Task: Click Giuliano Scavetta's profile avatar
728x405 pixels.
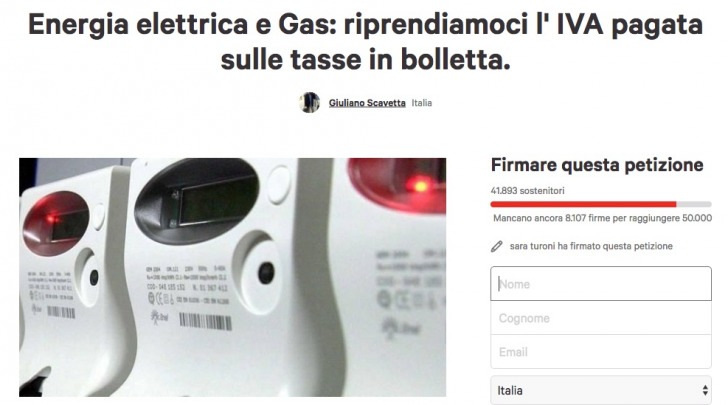Action: pos(309,102)
